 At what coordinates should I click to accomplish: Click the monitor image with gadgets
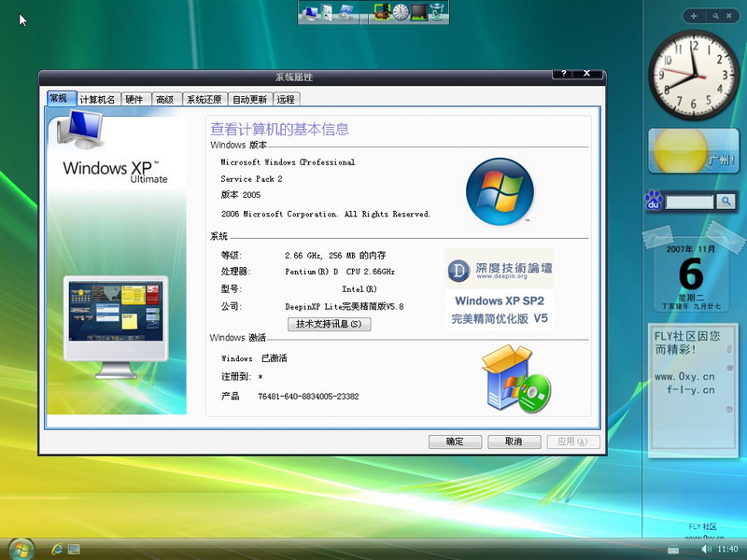116,327
